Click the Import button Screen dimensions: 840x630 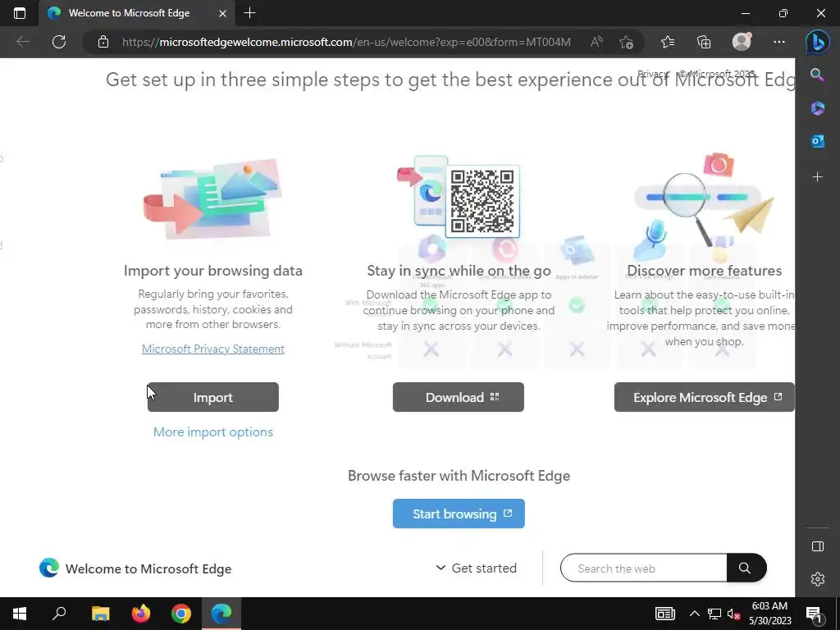point(213,397)
